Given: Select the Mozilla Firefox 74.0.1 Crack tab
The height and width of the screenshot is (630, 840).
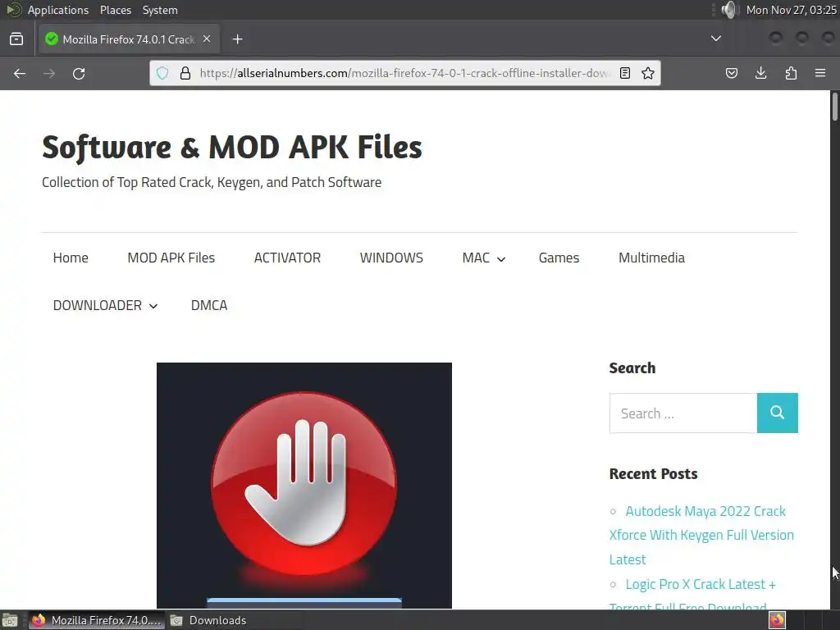Looking at the screenshot, I should [129, 39].
